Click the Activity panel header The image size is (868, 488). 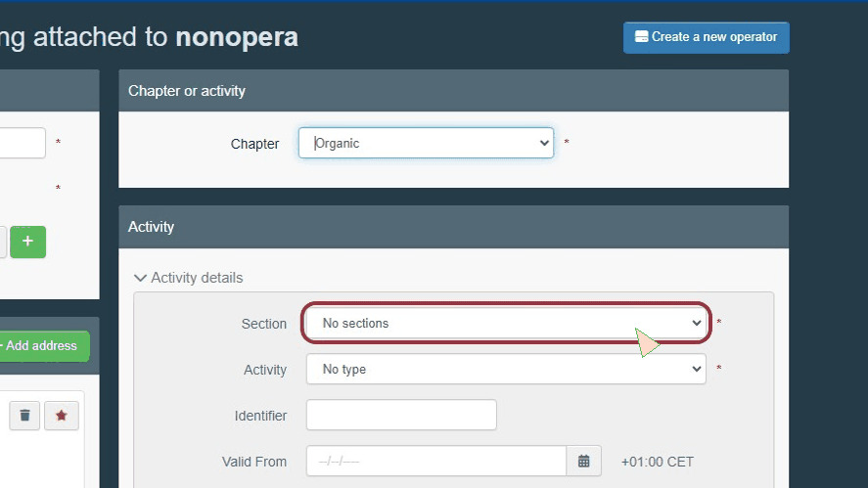(453, 227)
